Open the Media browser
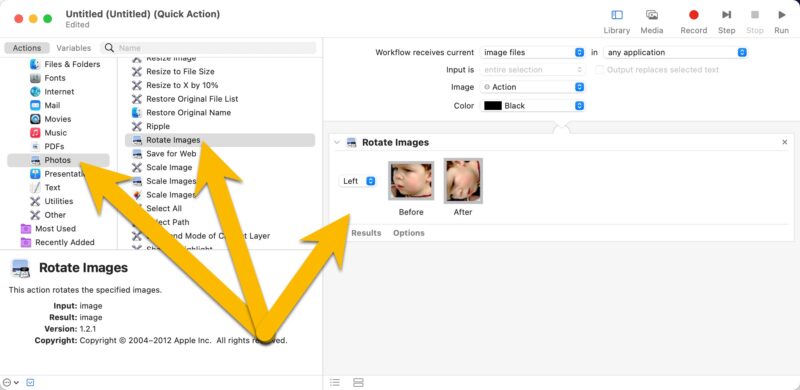The width and height of the screenshot is (800, 390). coord(652,15)
